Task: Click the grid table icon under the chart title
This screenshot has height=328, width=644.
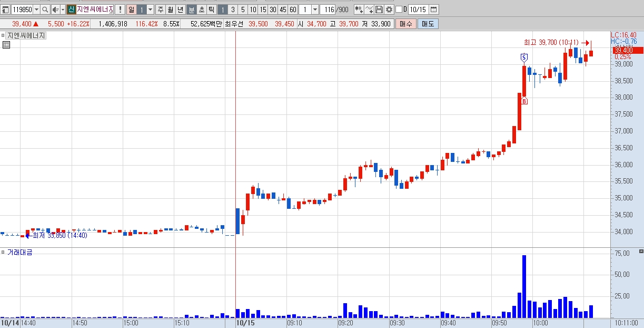Action: (x=6, y=45)
